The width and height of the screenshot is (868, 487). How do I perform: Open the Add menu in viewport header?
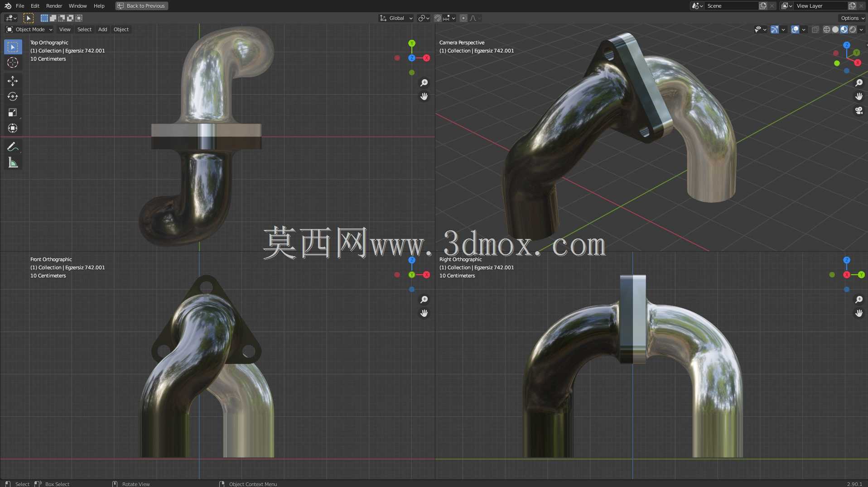(103, 29)
